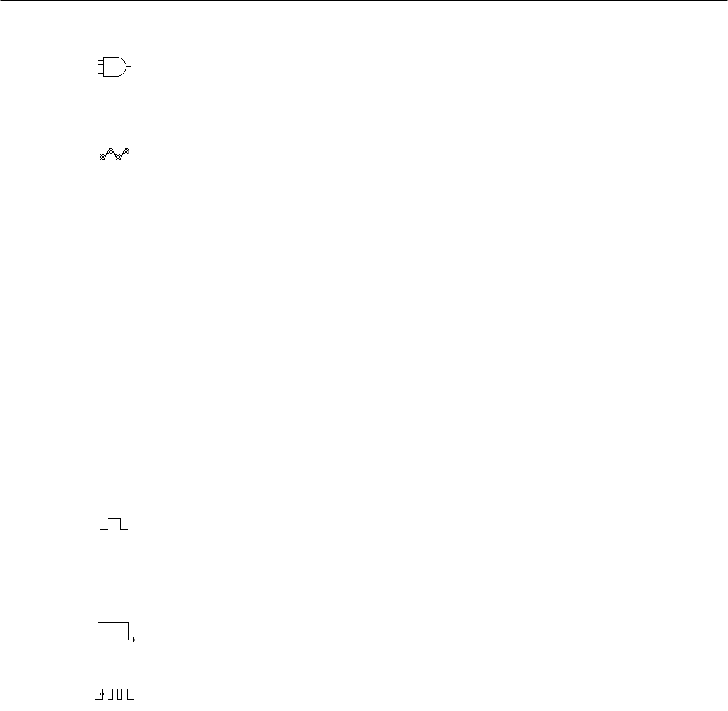The width and height of the screenshot is (728, 711).
Task: Click inside the rectangle above the arrow line
Action: [113, 631]
